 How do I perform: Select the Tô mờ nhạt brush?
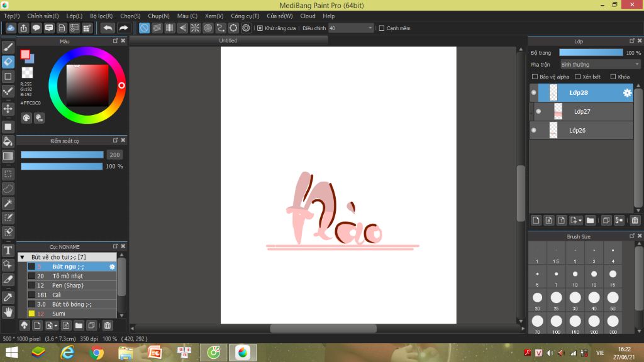[72, 277]
